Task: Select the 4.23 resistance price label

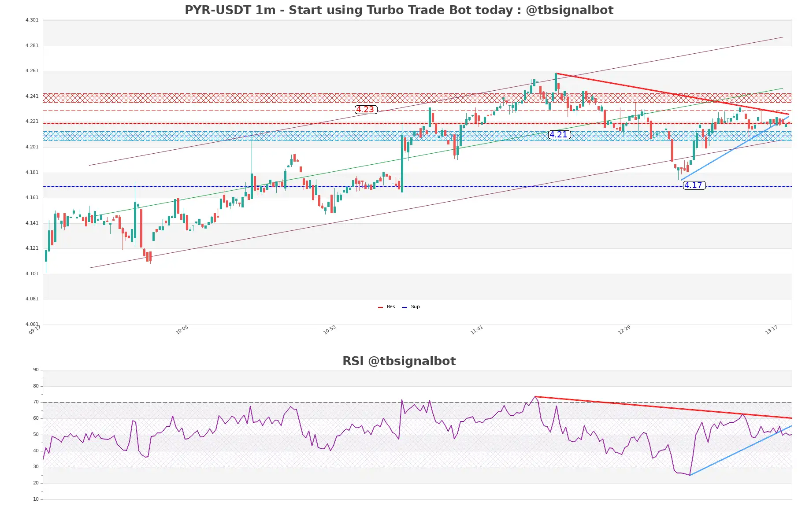Action: point(366,110)
